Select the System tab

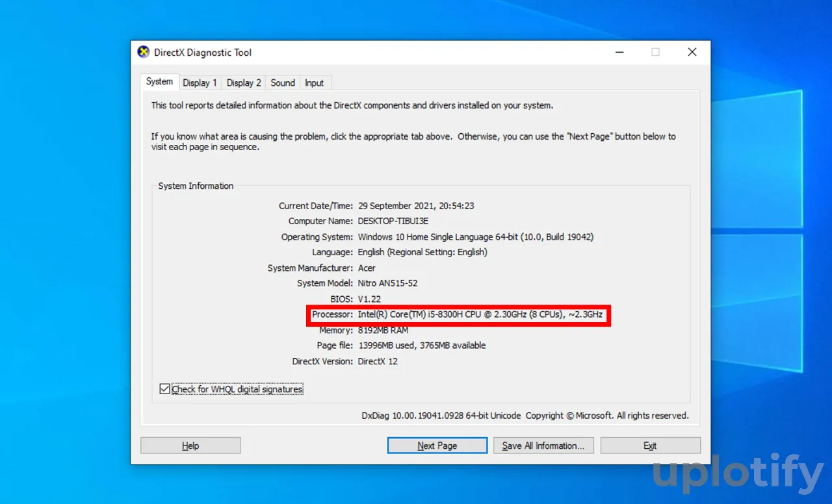point(159,82)
